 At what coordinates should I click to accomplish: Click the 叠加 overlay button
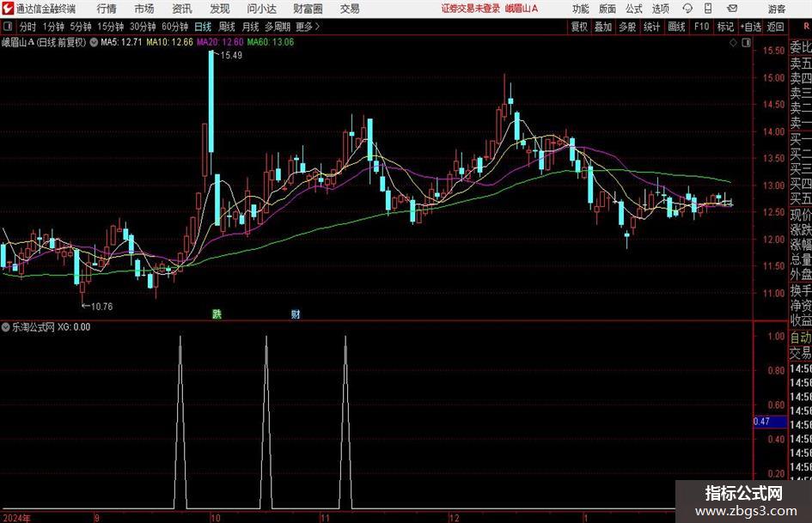click(x=603, y=27)
